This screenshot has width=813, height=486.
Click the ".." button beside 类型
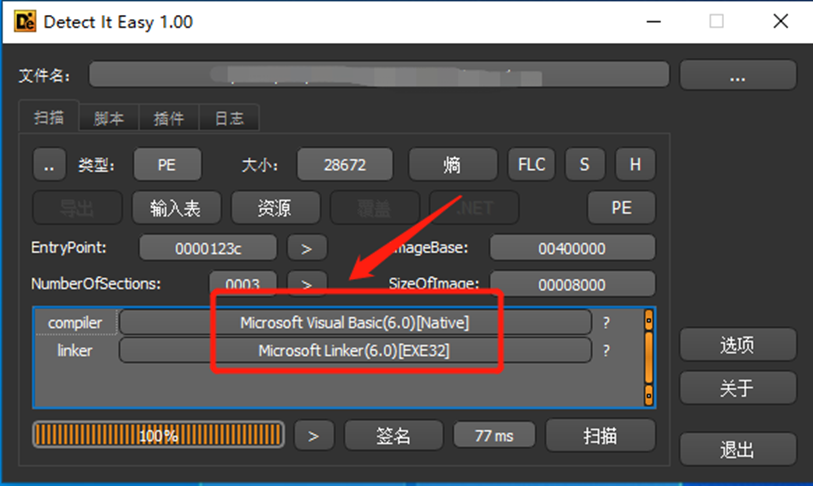pos(49,165)
